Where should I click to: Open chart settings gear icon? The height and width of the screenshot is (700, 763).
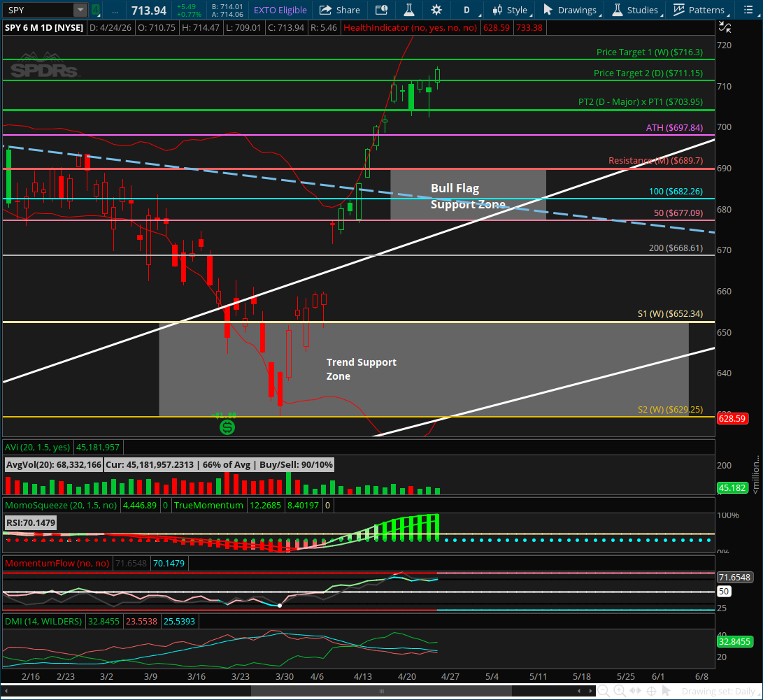[436, 10]
